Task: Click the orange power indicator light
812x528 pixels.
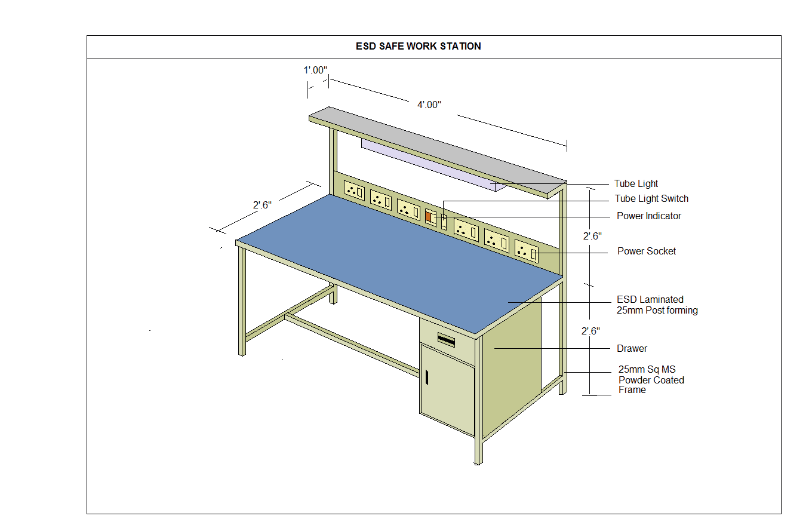Action: pos(429,217)
